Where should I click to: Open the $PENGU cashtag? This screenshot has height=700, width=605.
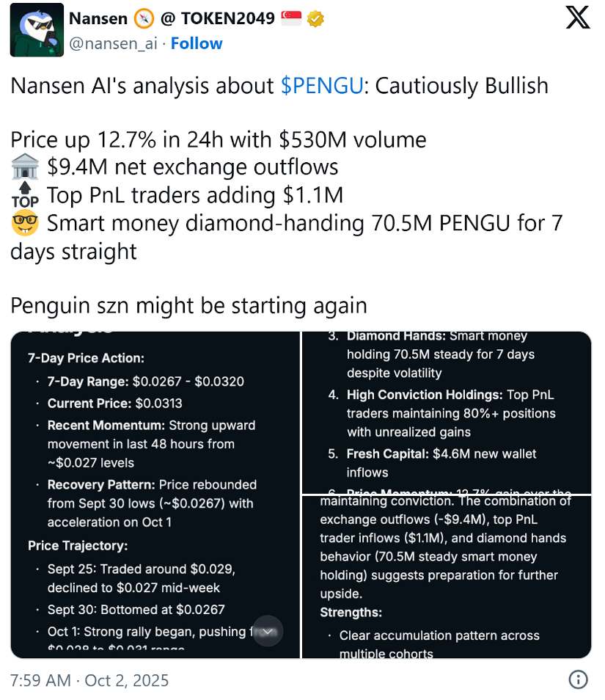(322, 86)
